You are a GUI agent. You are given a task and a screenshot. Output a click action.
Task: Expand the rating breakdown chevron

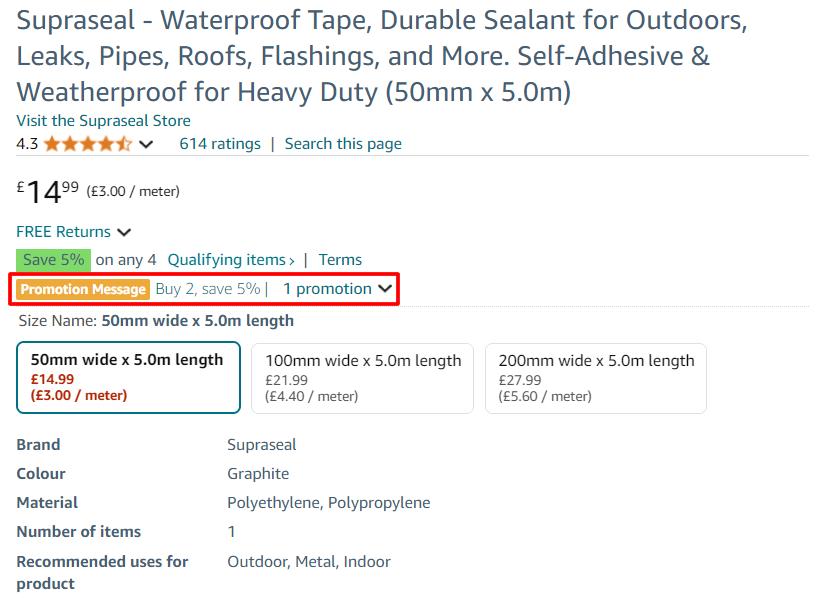click(x=146, y=145)
